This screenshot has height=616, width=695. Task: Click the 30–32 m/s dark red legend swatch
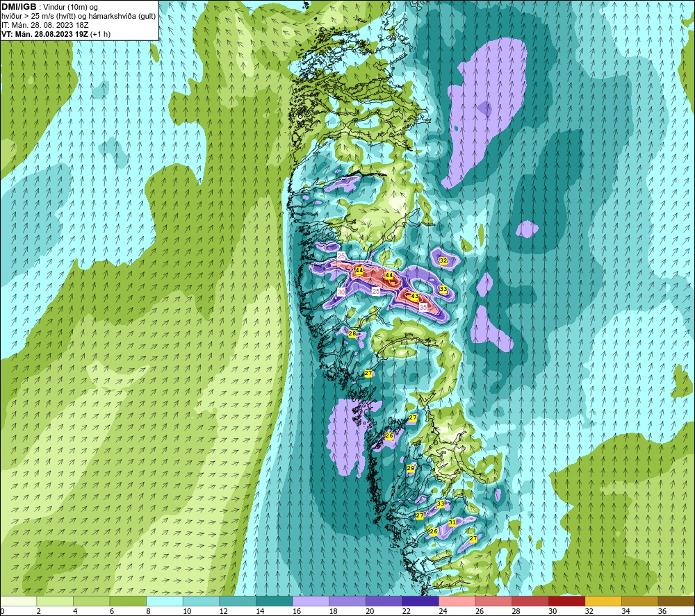coord(567,601)
